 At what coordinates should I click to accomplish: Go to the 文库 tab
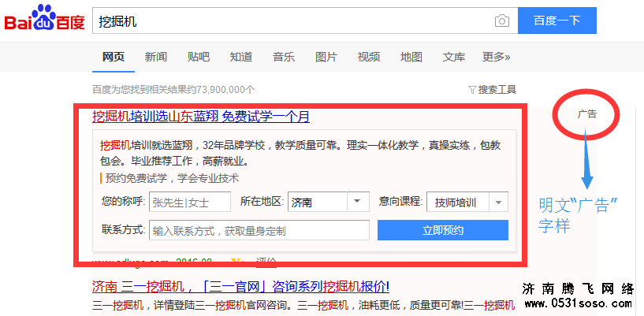pos(454,57)
